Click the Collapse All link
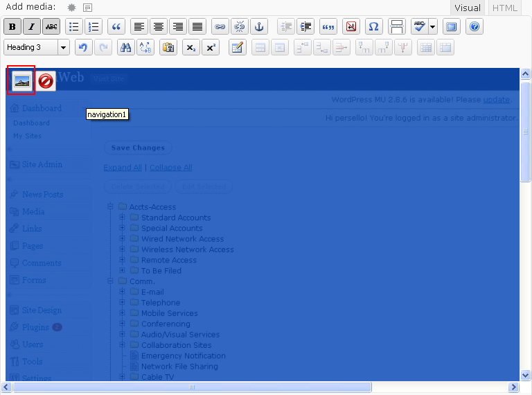 point(171,168)
